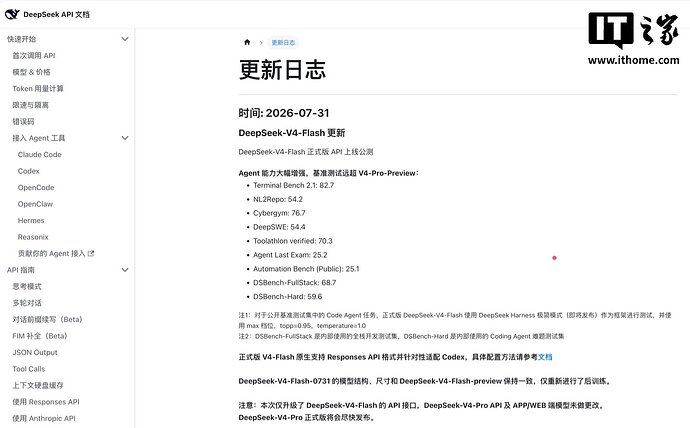
Task: Open external link icon beside 贡献你的 Agent 接入
Action: [91, 253]
